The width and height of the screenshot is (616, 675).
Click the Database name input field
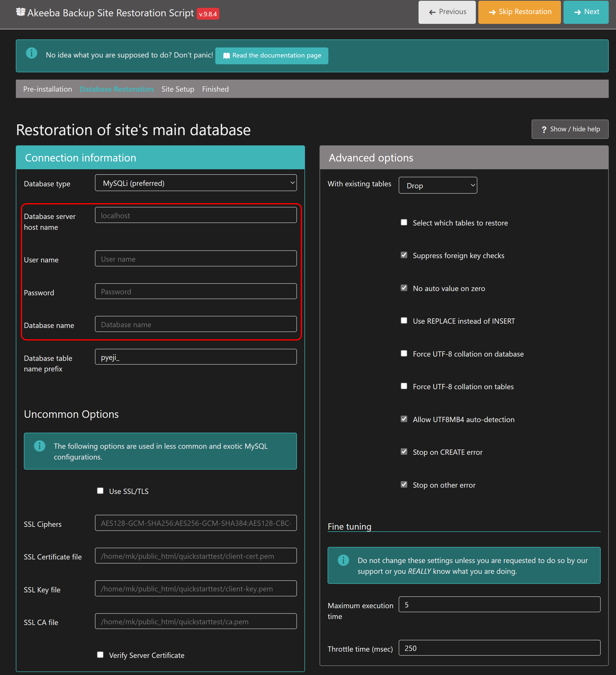click(196, 324)
